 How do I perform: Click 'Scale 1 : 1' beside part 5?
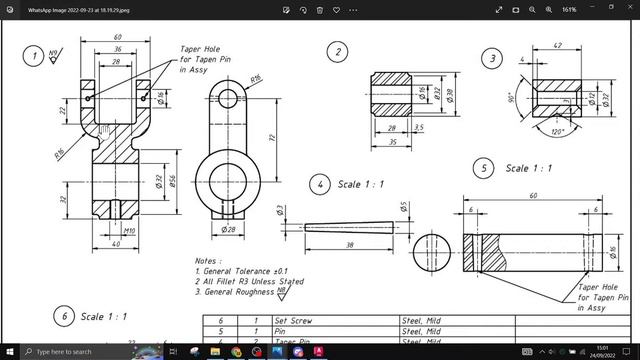click(529, 168)
